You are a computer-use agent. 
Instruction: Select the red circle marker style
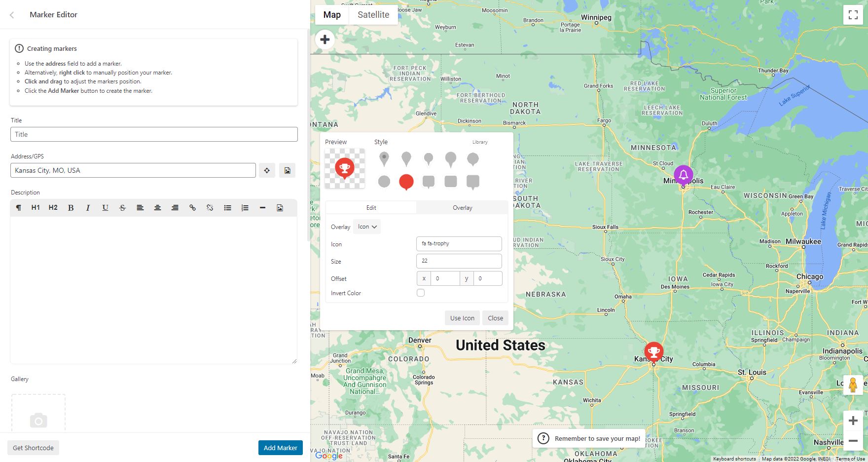point(406,182)
